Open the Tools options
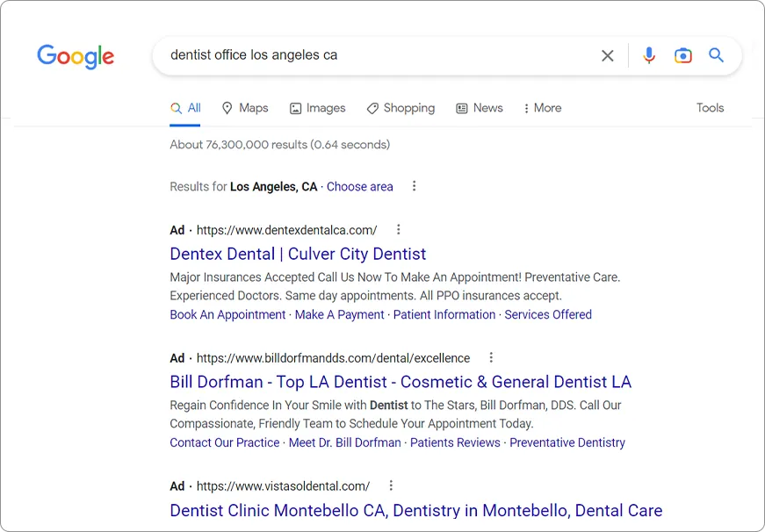This screenshot has width=765, height=532. tap(710, 108)
